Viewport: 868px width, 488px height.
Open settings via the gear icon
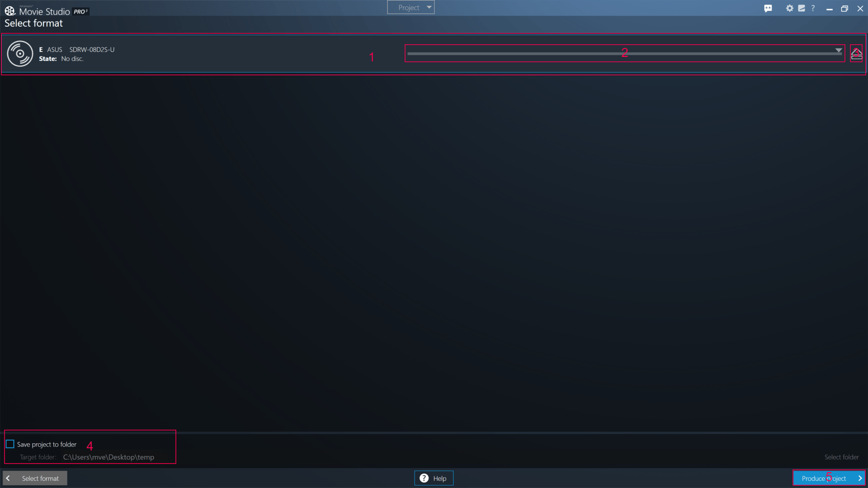click(x=789, y=8)
